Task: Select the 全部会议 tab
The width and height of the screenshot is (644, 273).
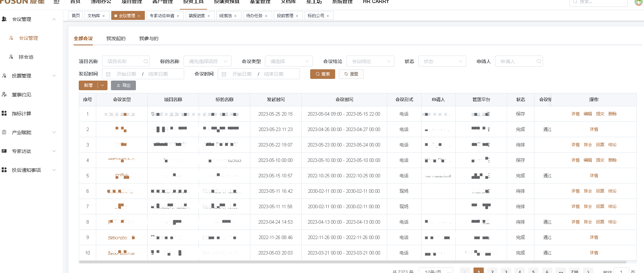Action: [x=83, y=38]
